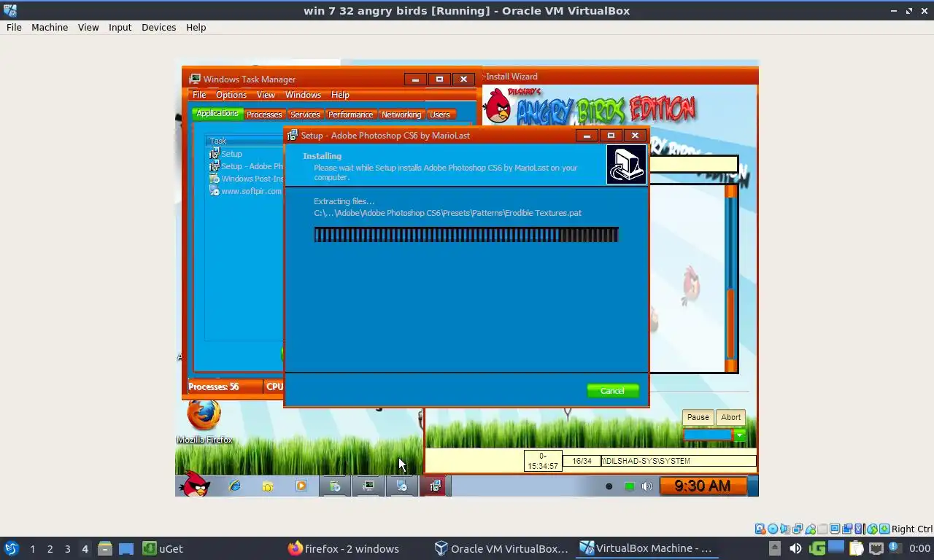Click the guest volume speaker tray icon

click(647, 486)
